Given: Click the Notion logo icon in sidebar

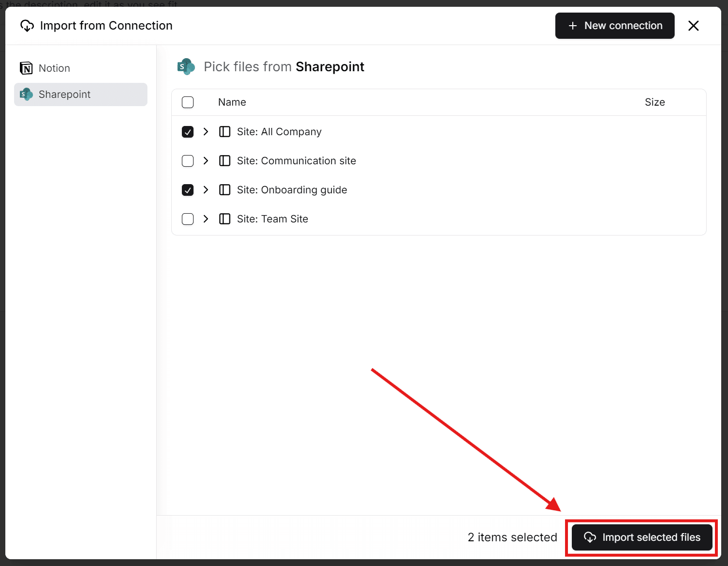Looking at the screenshot, I should (26, 68).
